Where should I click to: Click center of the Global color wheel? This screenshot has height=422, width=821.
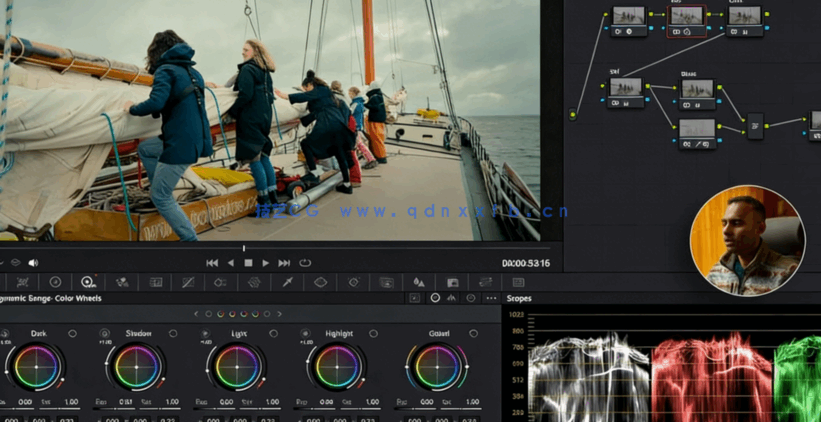[x=437, y=367]
